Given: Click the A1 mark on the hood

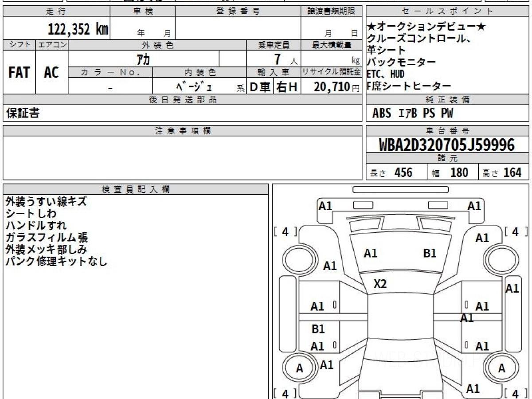Looking at the screenshot, I should click(370, 253).
